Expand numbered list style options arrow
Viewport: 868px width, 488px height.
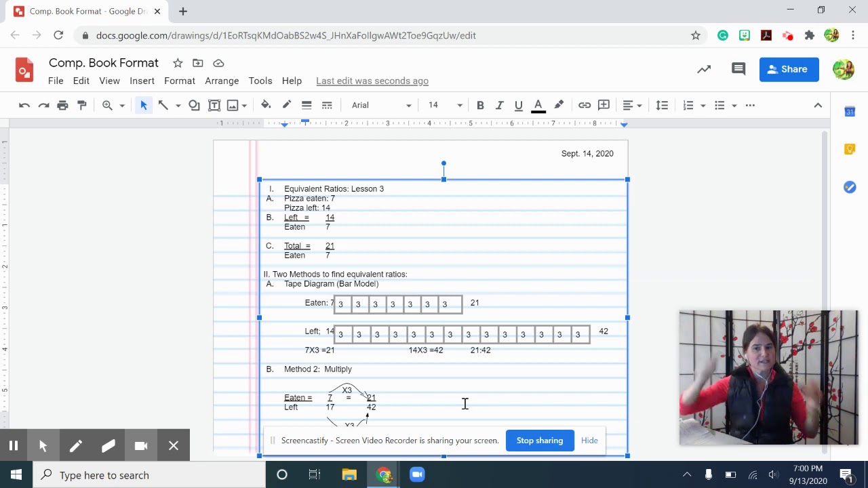(x=703, y=106)
